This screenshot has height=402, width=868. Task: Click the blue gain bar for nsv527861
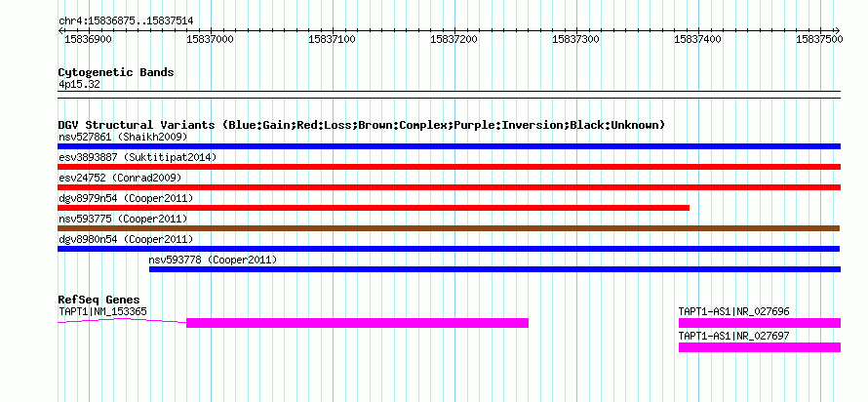pyautogui.click(x=449, y=146)
